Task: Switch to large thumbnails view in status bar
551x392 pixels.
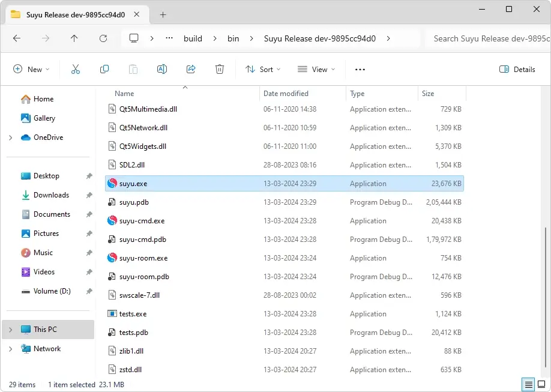Action: pos(541,384)
